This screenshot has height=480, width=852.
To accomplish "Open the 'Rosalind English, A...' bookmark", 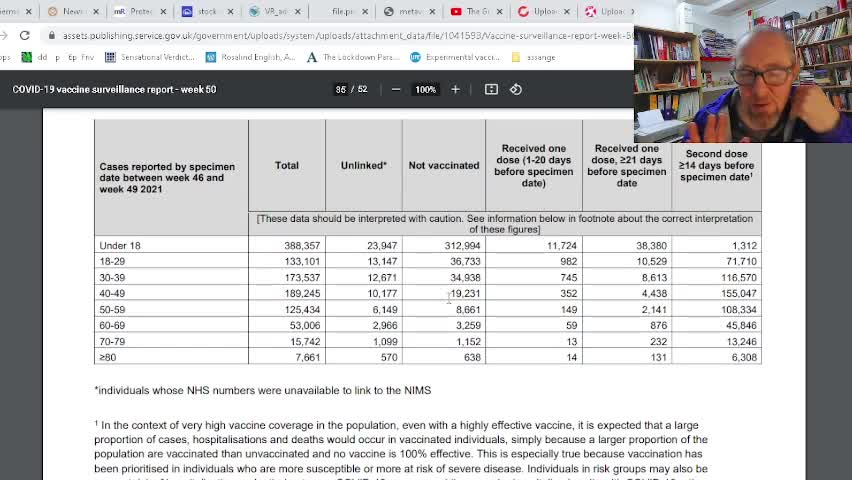I will (x=250, y=57).
